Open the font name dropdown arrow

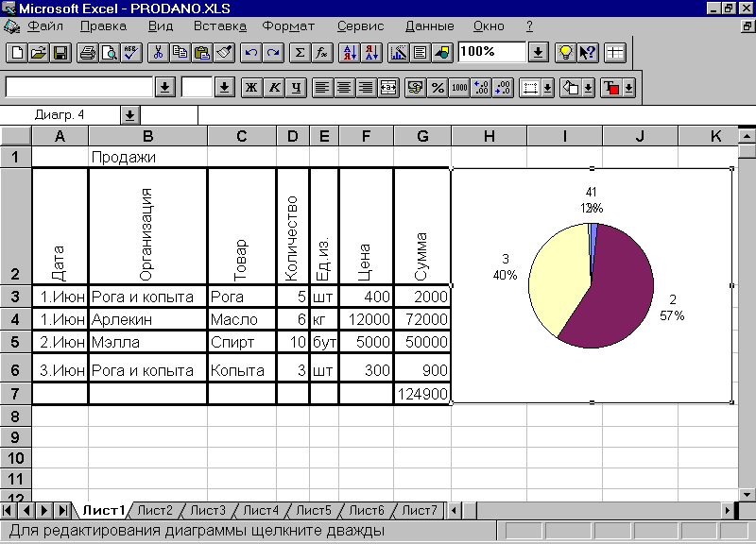pyautogui.click(x=164, y=88)
